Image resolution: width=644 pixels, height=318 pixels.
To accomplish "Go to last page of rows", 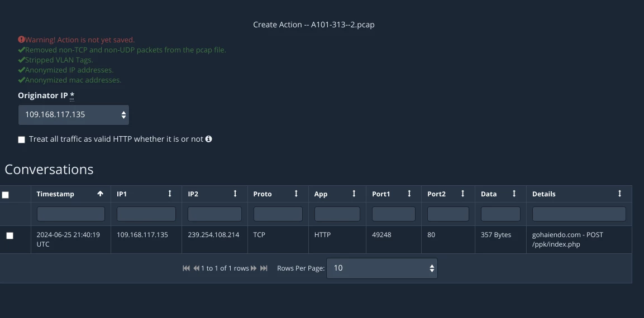I will (x=264, y=268).
